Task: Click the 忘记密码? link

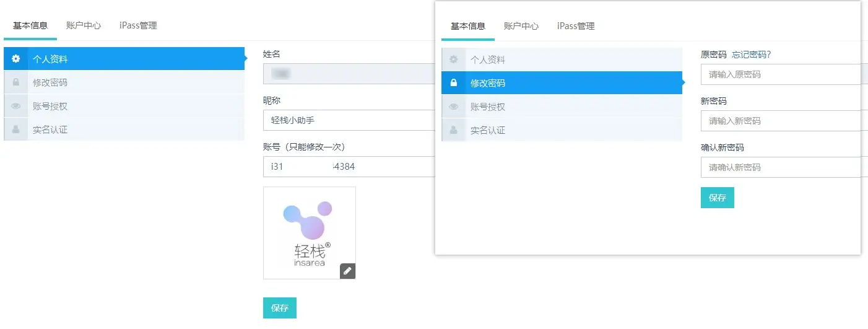Action: click(x=751, y=55)
